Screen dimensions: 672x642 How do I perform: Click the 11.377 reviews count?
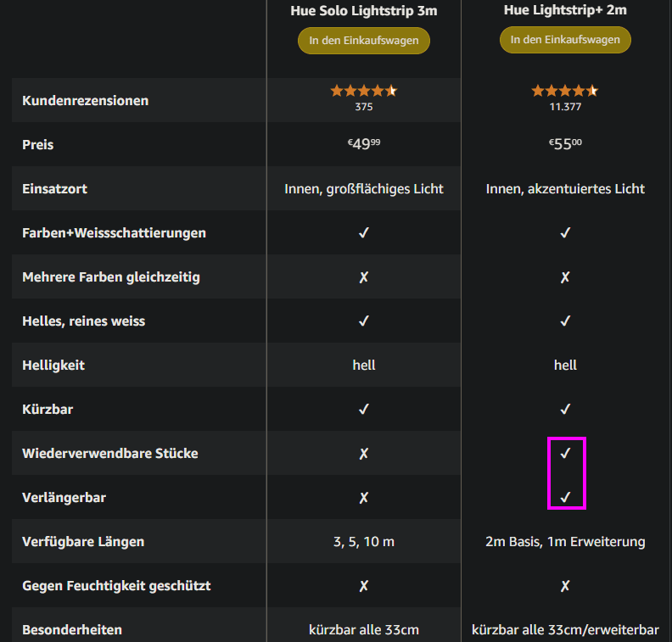[x=565, y=107]
